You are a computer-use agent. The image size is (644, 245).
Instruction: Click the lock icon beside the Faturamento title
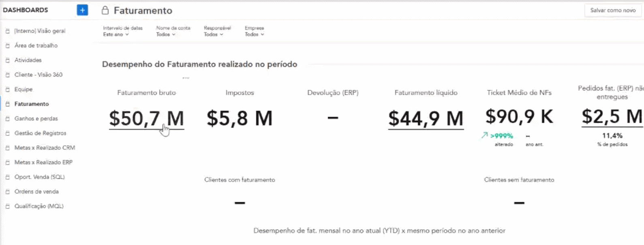coord(105,10)
